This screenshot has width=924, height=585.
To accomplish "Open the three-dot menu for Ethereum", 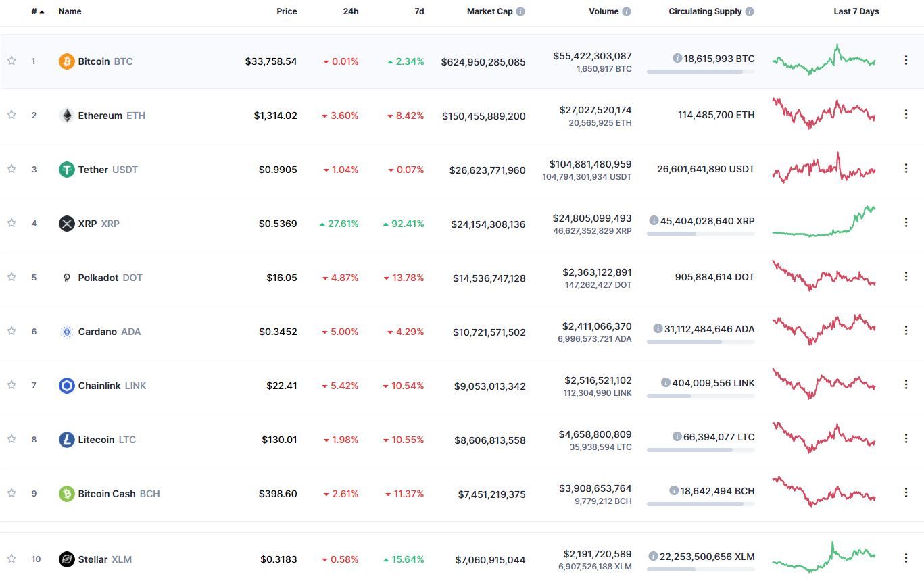I will (x=906, y=114).
